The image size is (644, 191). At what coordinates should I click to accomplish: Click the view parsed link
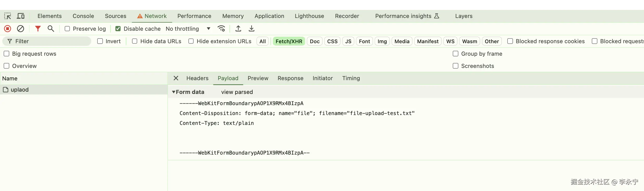[237, 92]
